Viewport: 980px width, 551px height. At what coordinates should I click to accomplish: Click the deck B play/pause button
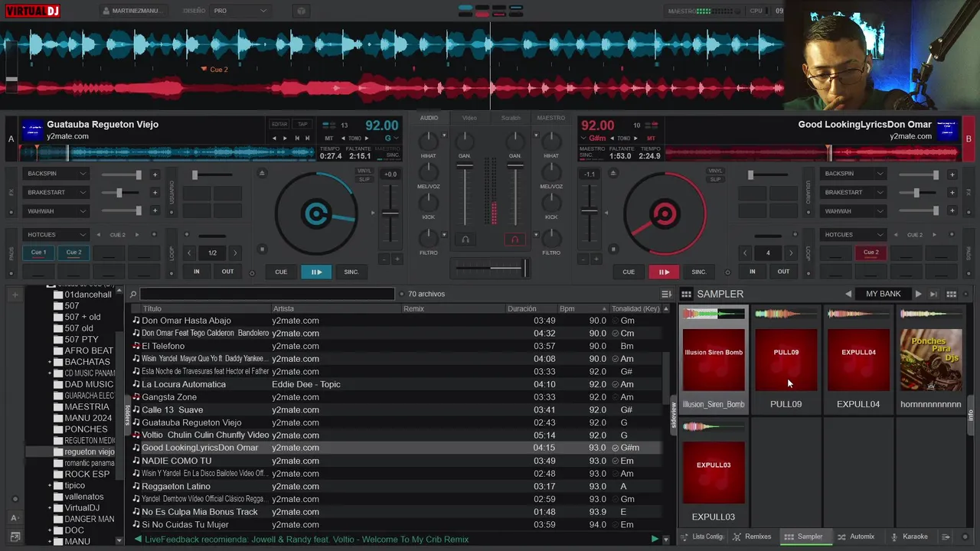click(664, 272)
